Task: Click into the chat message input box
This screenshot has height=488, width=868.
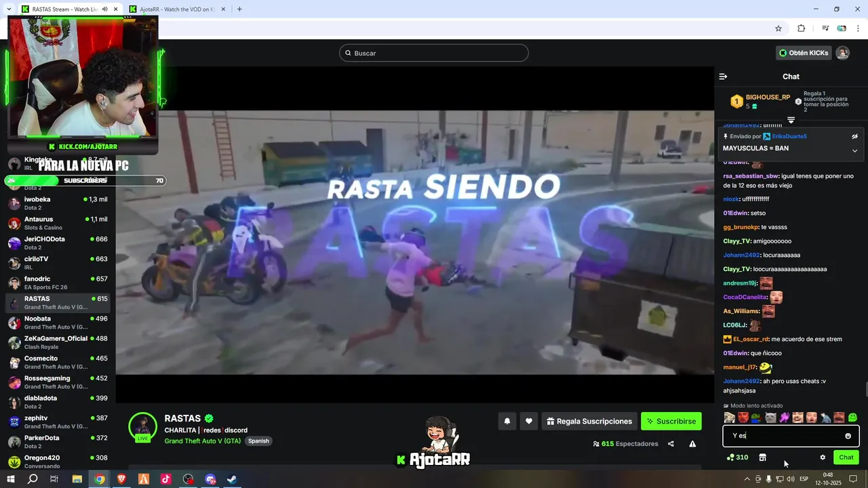Action: [791, 436]
